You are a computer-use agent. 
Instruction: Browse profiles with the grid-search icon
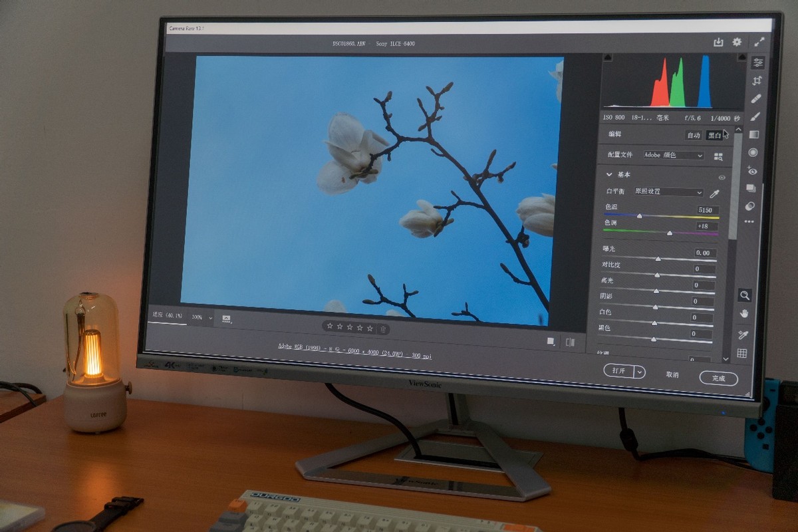[x=718, y=157]
